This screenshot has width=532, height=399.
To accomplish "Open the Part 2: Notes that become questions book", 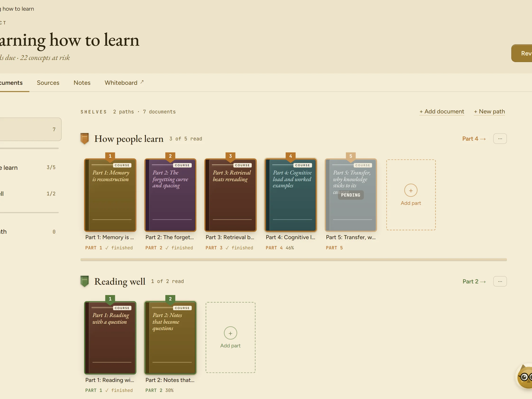I will coord(170,337).
